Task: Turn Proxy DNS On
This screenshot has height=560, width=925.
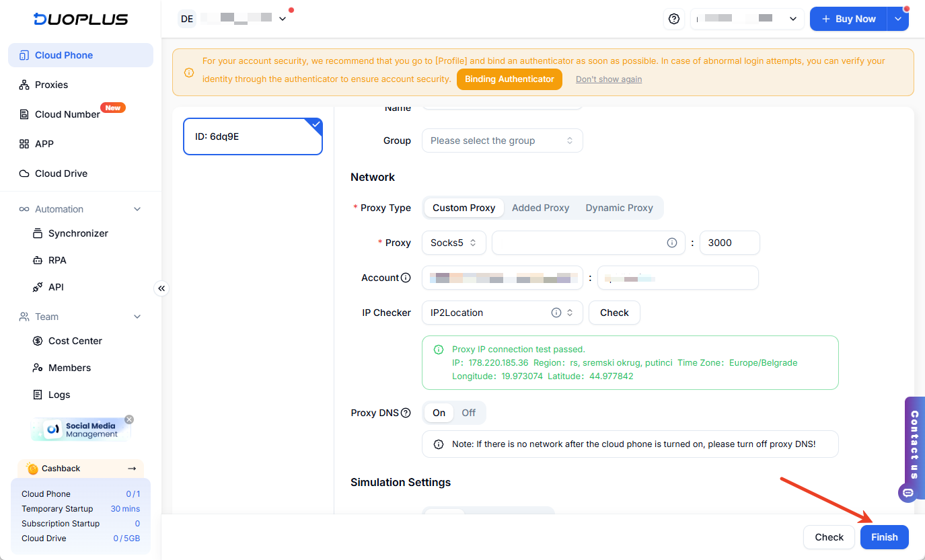Action: point(439,413)
